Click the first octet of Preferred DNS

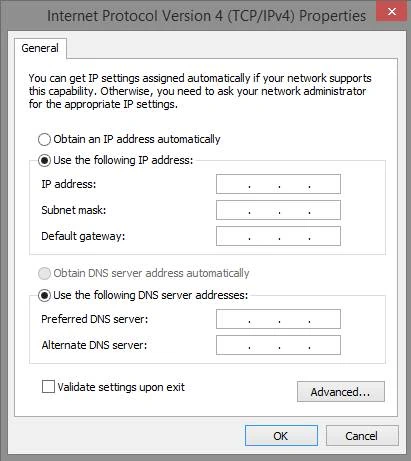click(233, 319)
